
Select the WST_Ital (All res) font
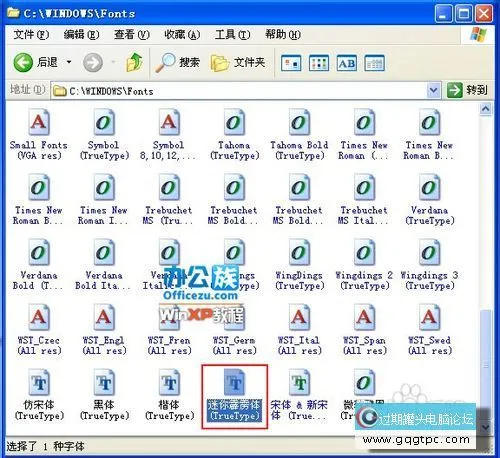(299, 330)
